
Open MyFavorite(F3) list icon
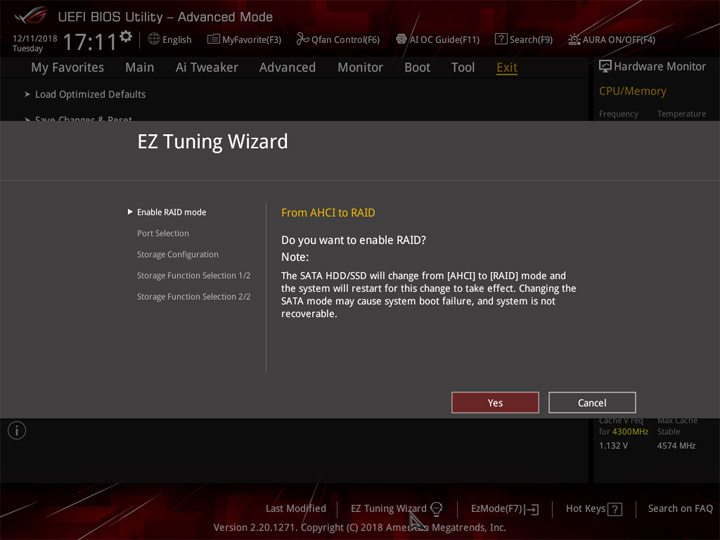tap(213, 39)
